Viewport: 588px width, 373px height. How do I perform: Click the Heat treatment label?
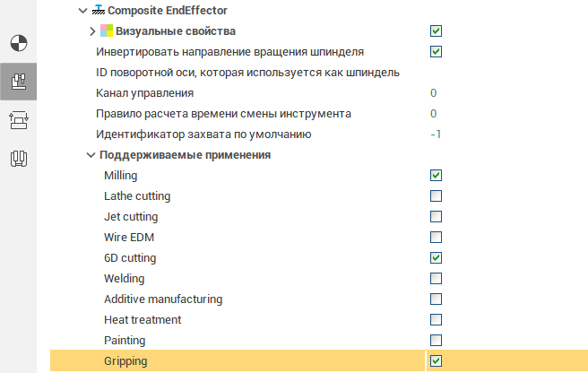coord(143,319)
